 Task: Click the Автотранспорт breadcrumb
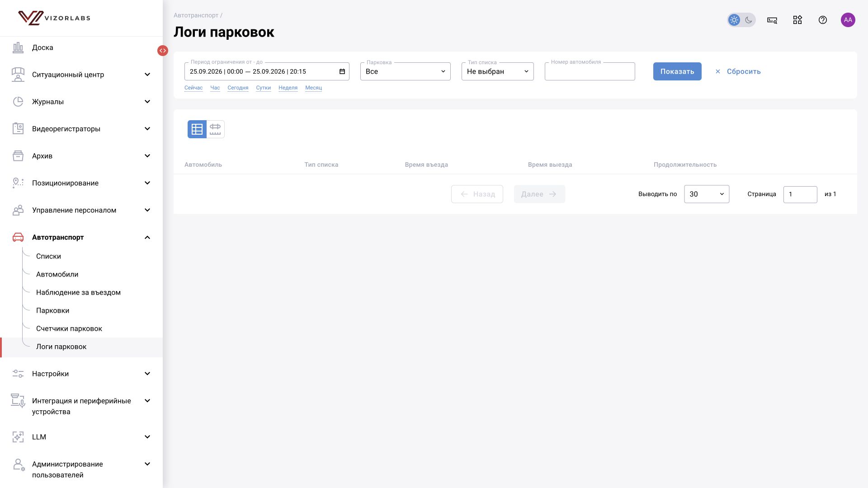point(196,15)
